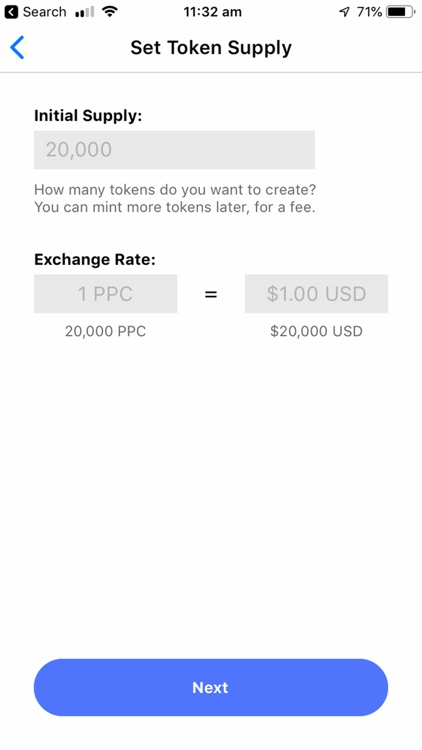The height and width of the screenshot is (750, 422).
Task: Tap the Wi-Fi icon in the status bar
Action: point(110,12)
